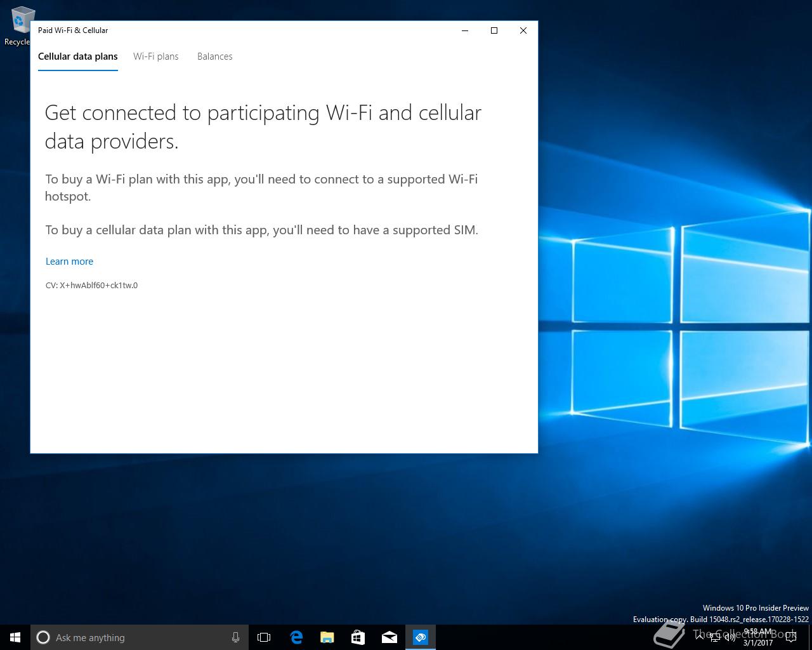The height and width of the screenshot is (650, 812).
Task: Open File Explorer from the taskbar
Action: point(327,637)
